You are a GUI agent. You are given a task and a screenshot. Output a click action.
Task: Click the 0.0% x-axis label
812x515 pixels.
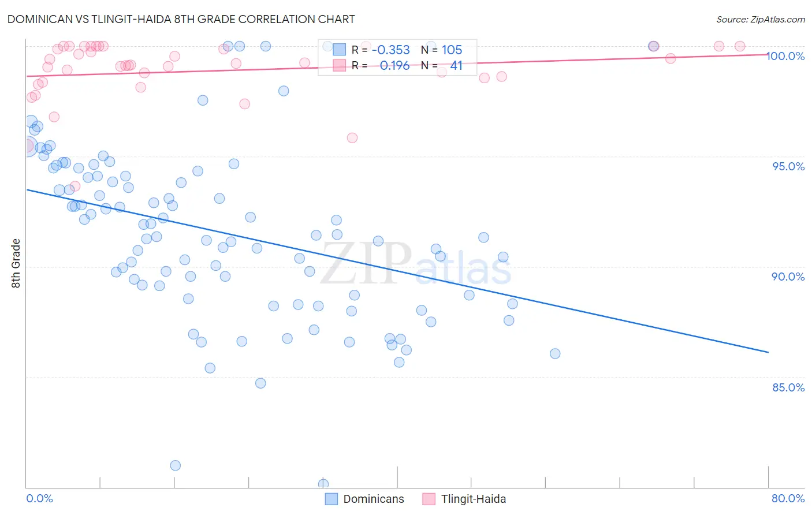39,498
